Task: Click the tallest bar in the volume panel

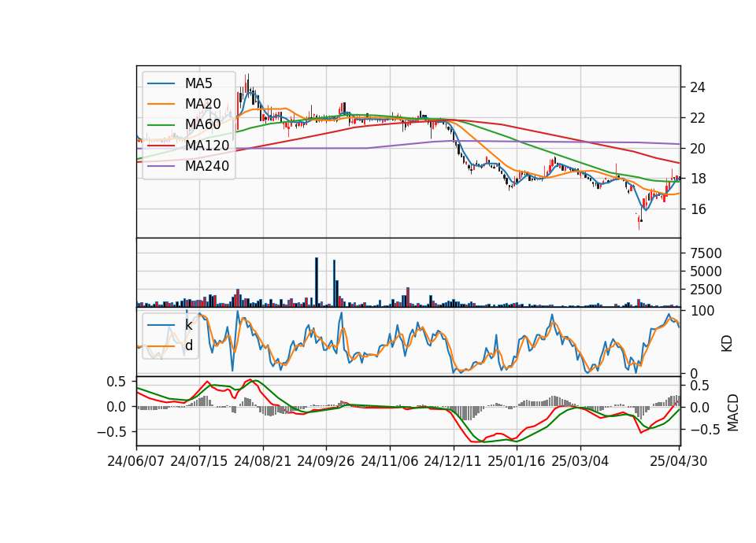Action: tap(317, 283)
